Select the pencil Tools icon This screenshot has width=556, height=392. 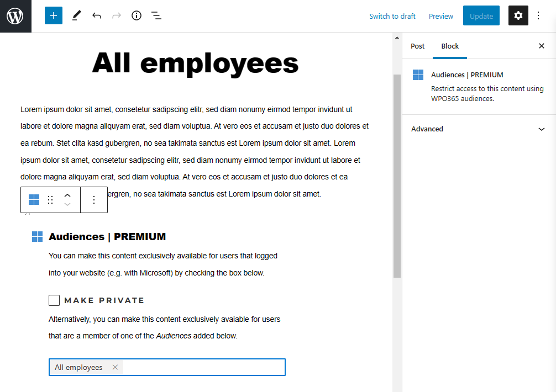click(77, 15)
